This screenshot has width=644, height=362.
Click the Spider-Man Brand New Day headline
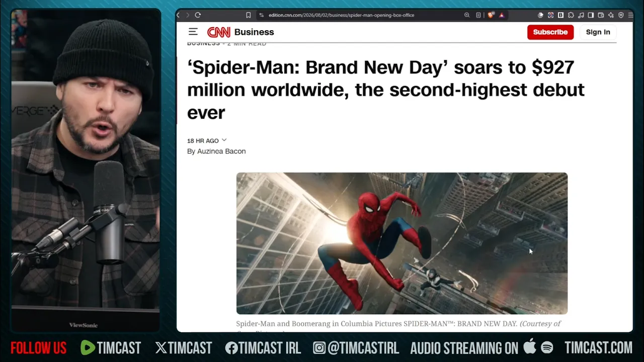click(x=386, y=90)
